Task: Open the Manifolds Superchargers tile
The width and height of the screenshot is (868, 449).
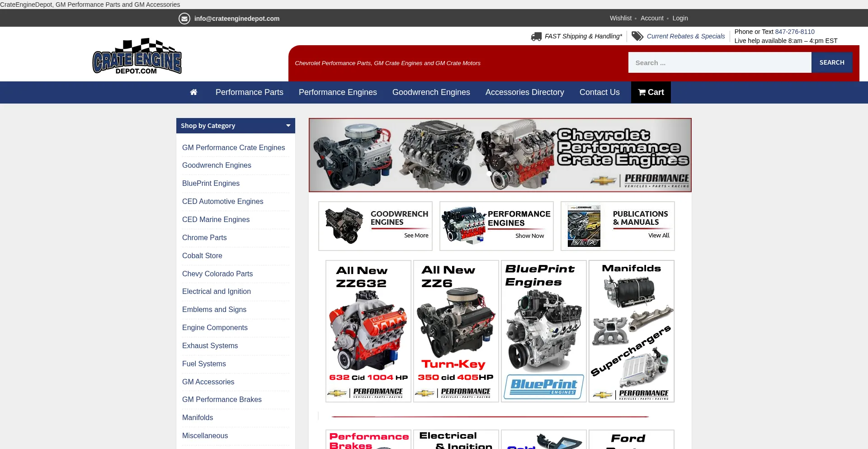Action: [x=632, y=331]
